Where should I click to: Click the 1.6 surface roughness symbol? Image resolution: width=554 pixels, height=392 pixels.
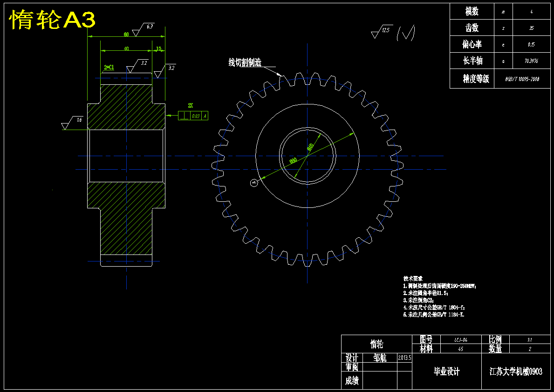(72, 123)
